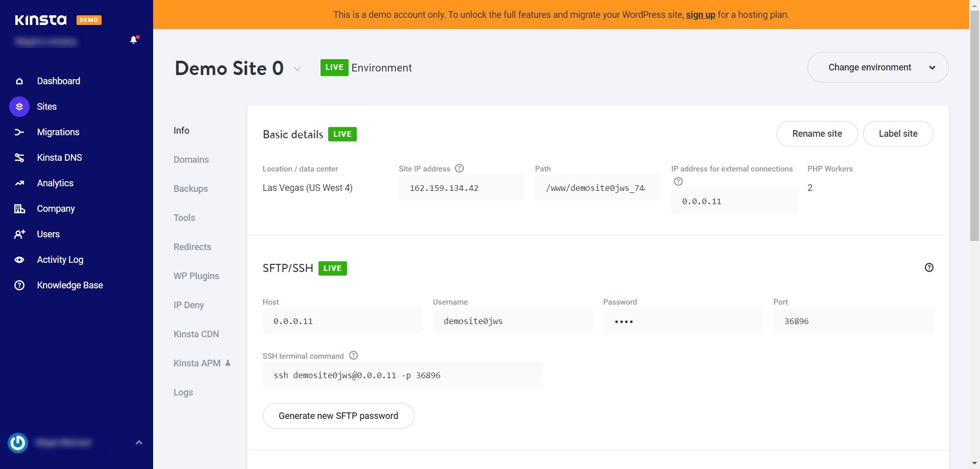
Task: Click the Activity Log eye icon
Action: click(19, 260)
